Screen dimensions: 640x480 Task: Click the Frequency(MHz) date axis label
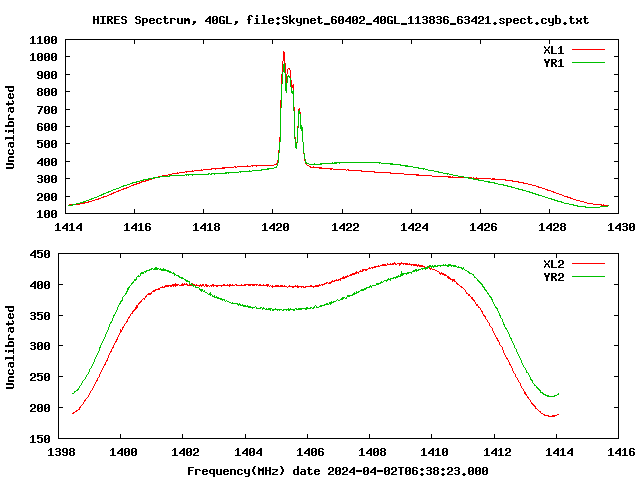(338, 471)
